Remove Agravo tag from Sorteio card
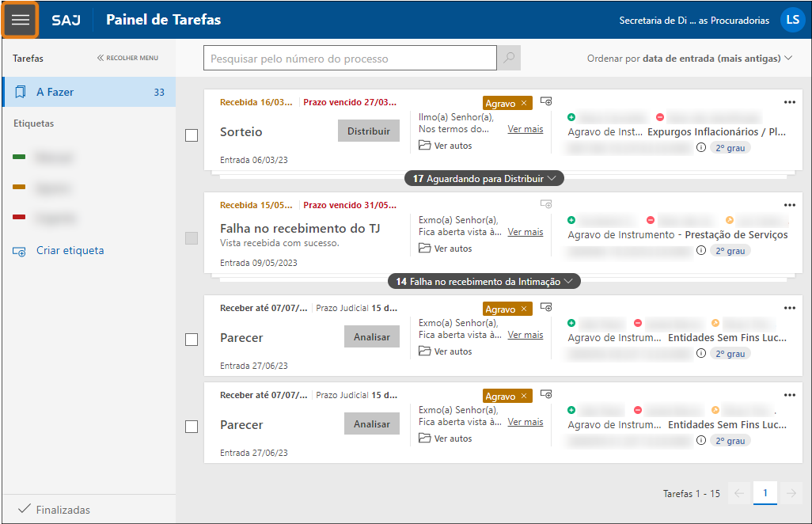This screenshot has height=524, width=812. tap(524, 104)
